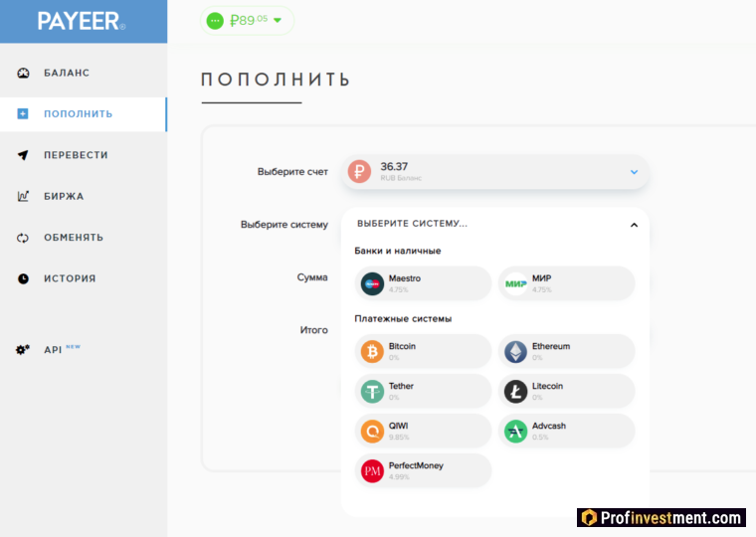Click the Сумма label

pyautogui.click(x=312, y=277)
